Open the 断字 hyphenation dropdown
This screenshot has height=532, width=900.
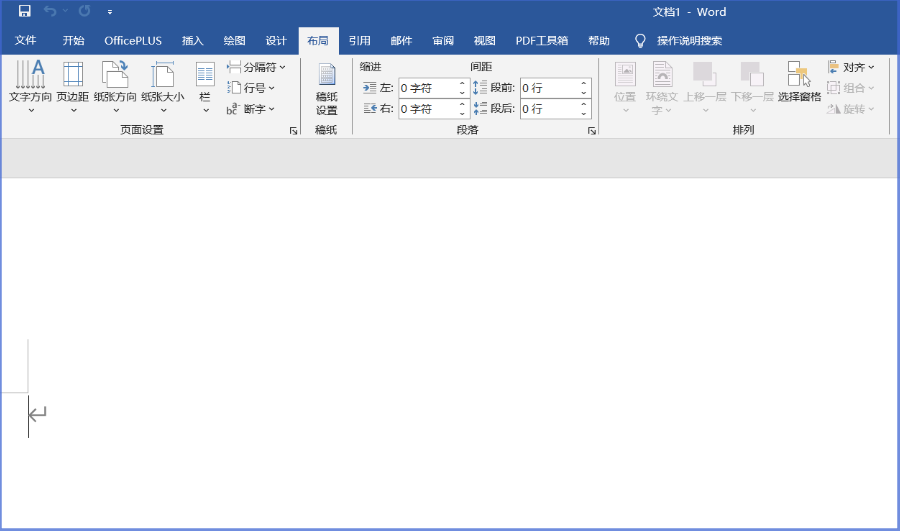251,108
